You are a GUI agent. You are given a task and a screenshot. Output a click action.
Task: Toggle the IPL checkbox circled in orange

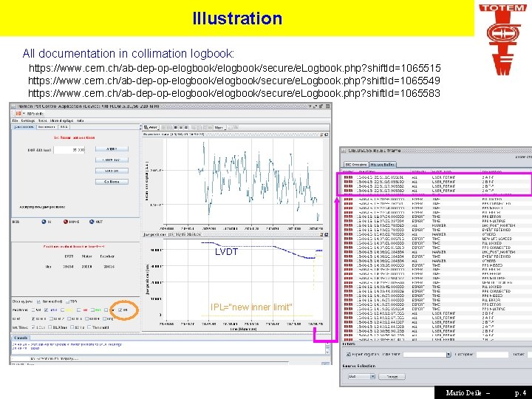pyautogui.click(x=120, y=310)
